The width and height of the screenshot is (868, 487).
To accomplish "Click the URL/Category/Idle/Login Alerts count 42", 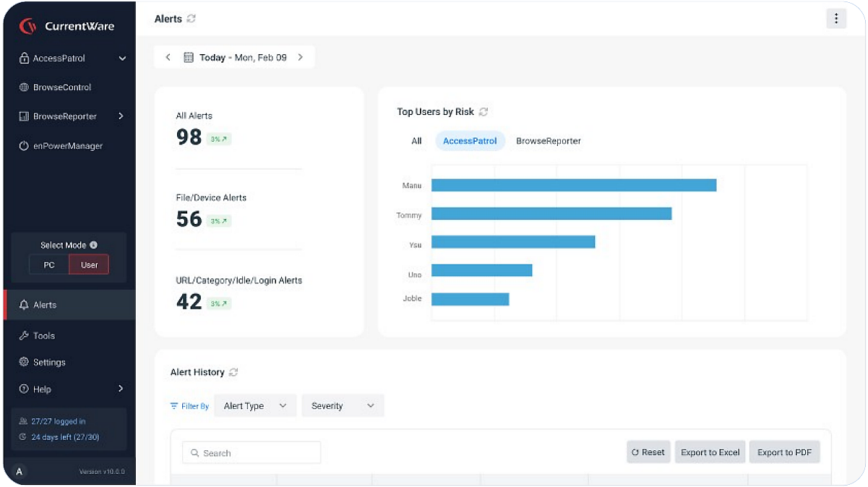I will coord(189,301).
